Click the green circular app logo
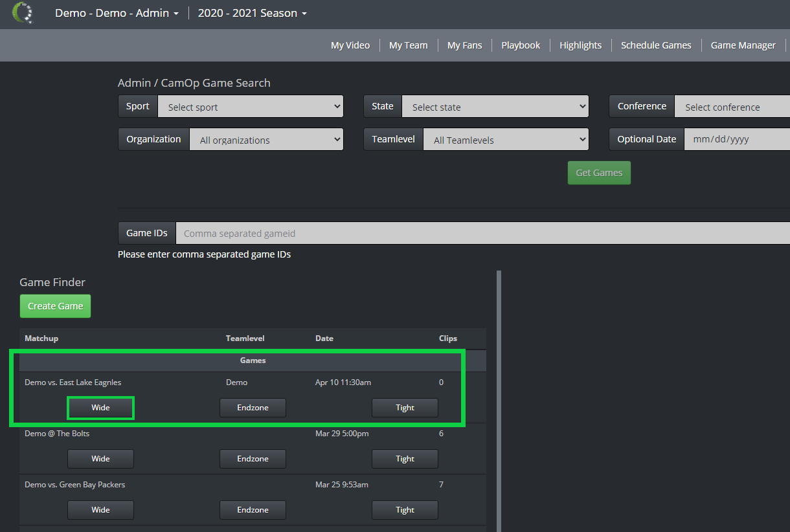 pyautogui.click(x=23, y=12)
